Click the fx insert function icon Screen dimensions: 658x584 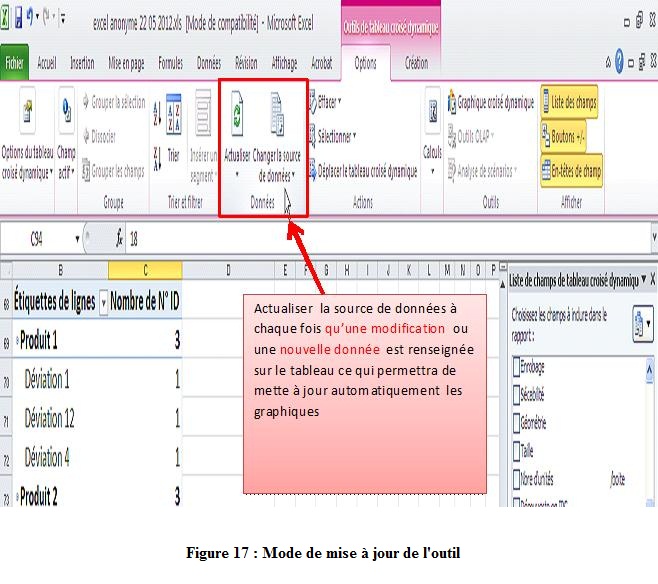120,239
